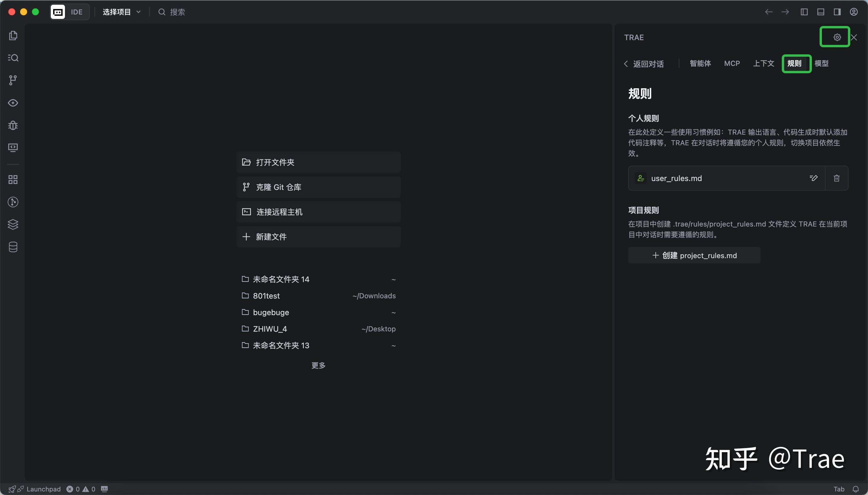Open TRAE panel settings via the gear icon
This screenshot has height=495, width=868.
[836, 37]
